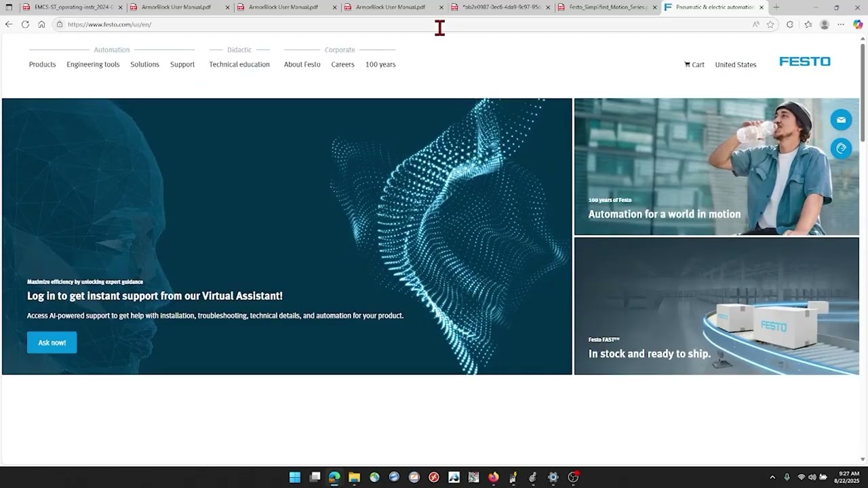Go back to the previous page
Screen dimensions: 868x488
[9, 24]
